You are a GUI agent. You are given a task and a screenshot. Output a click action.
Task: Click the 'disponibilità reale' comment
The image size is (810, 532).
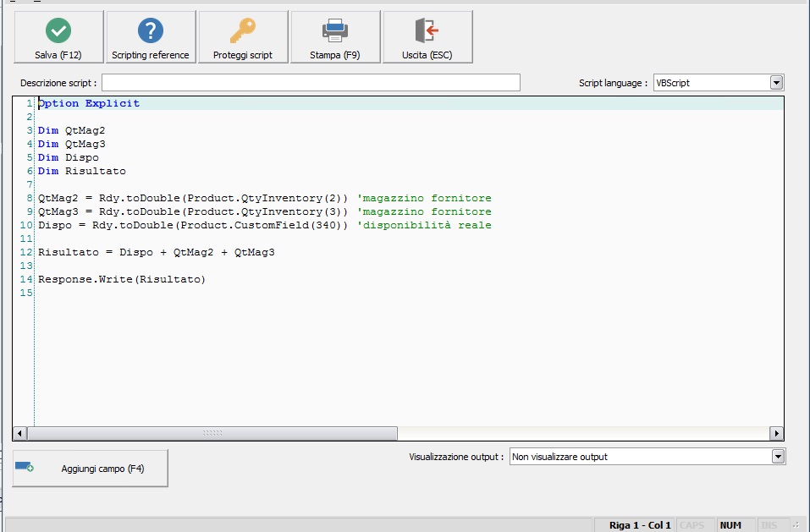coord(424,225)
